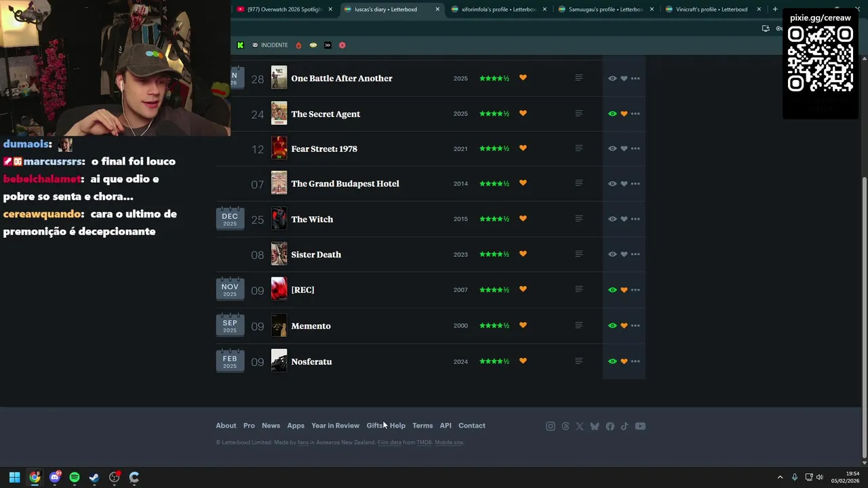Open the review icon for One Battle After Another
Screen dimensions: 868x488
578,78
